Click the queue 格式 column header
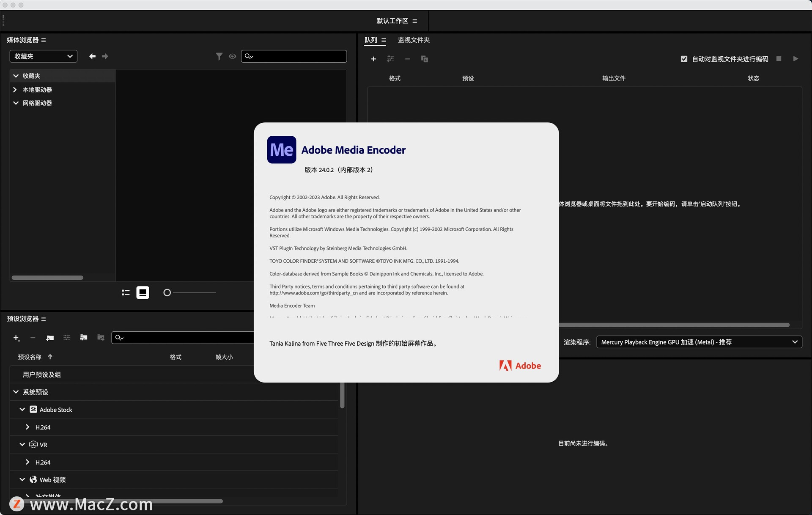The width and height of the screenshot is (812, 515). click(395, 78)
